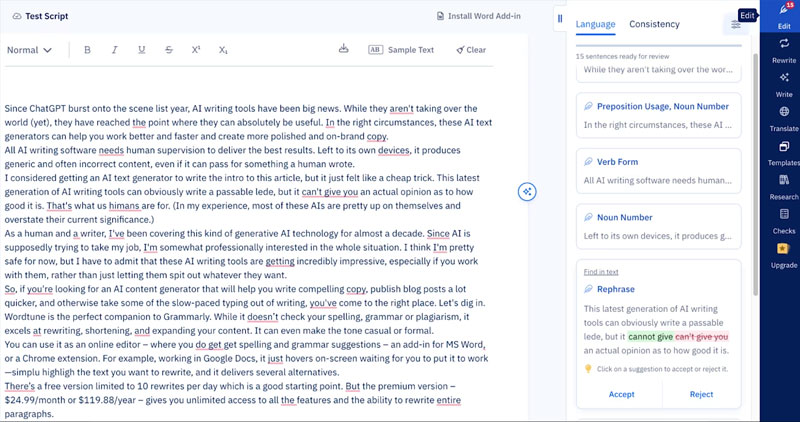
Task: Open the Verb Form suggestion card
Action: pyautogui.click(x=659, y=171)
